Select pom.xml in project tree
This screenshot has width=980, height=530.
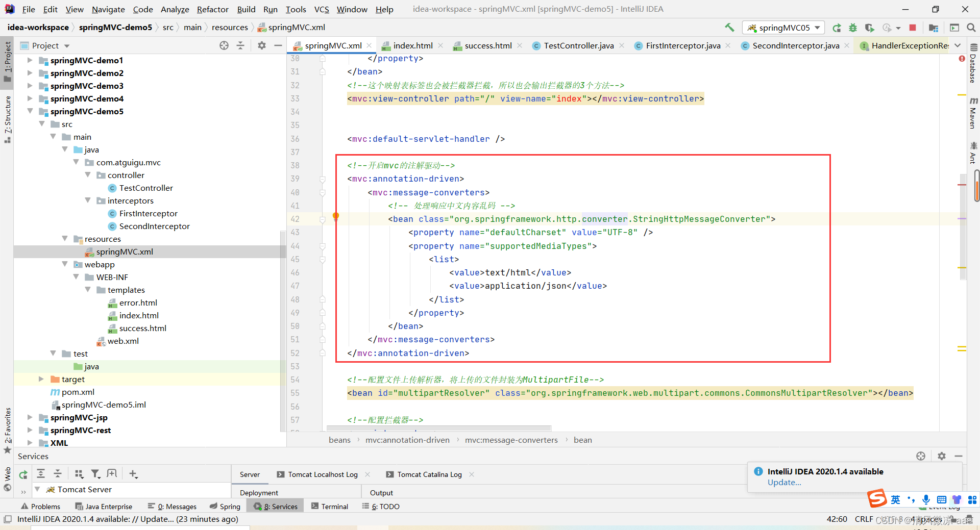click(x=78, y=392)
